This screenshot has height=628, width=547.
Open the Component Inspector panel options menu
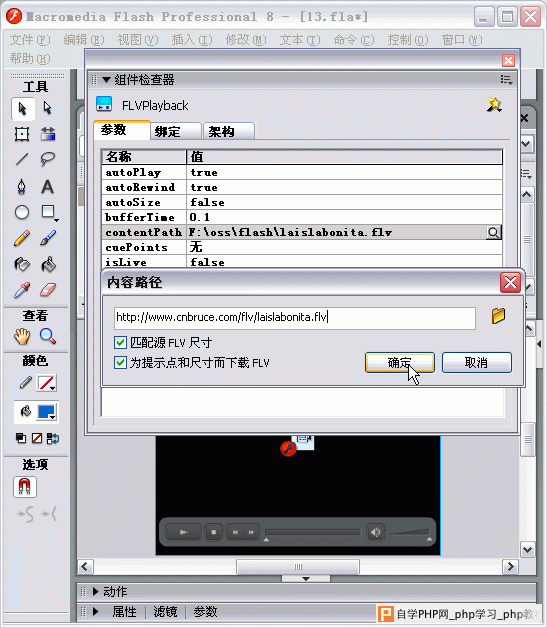pyautogui.click(x=506, y=80)
